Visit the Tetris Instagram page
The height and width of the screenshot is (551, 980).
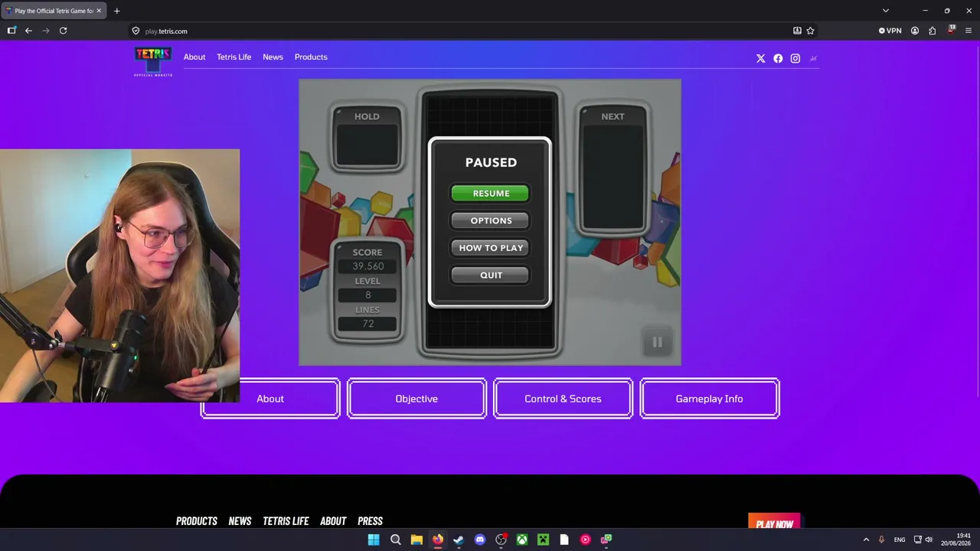[x=795, y=58]
